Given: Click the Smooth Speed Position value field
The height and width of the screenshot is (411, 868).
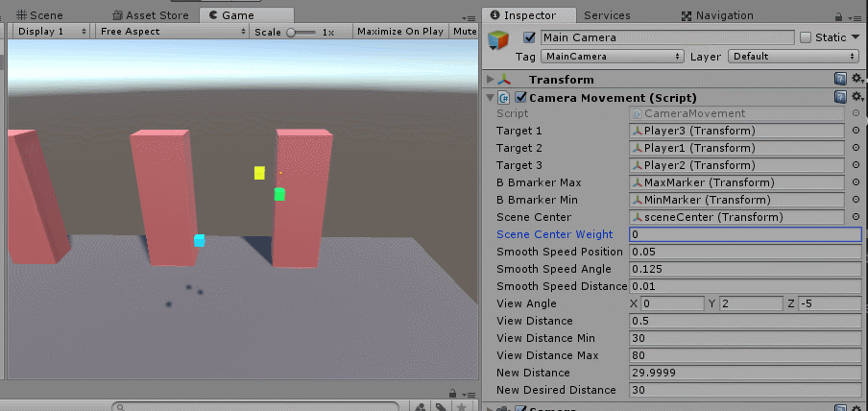Looking at the screenshot, I should coord(745,252).
